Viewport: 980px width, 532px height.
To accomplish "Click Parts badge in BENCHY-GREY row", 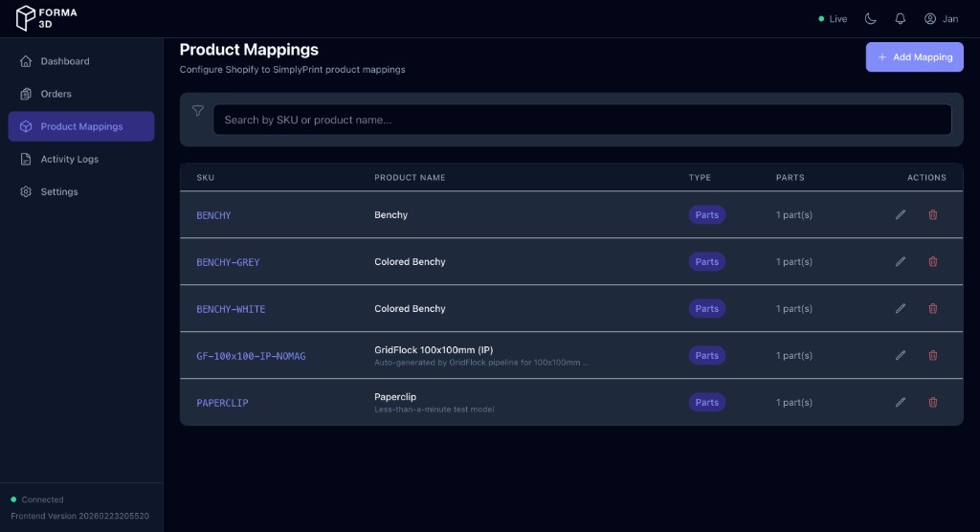I will coord(707,261).
